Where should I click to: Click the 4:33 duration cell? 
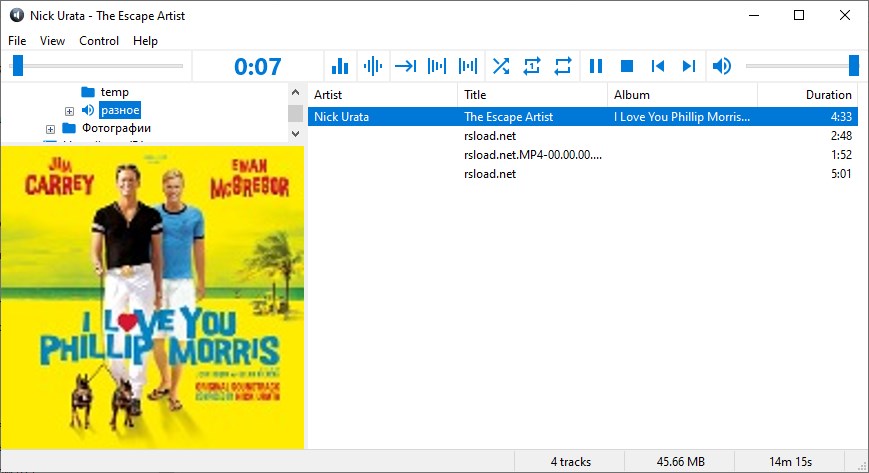(x=841, y=116)
